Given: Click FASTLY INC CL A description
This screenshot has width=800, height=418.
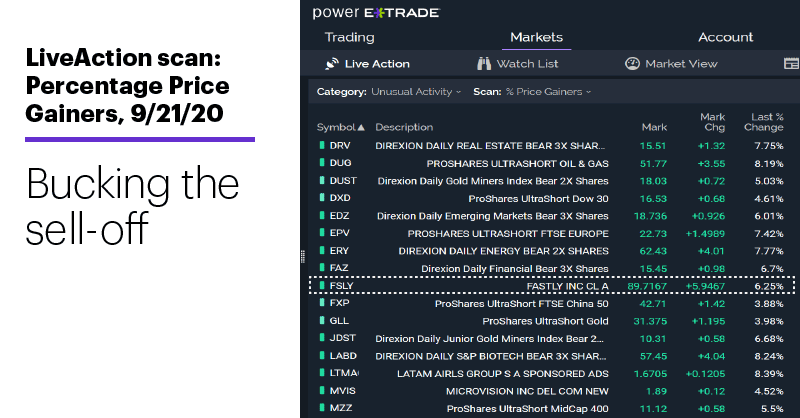Looking at the screenshot, I should 567,286.
